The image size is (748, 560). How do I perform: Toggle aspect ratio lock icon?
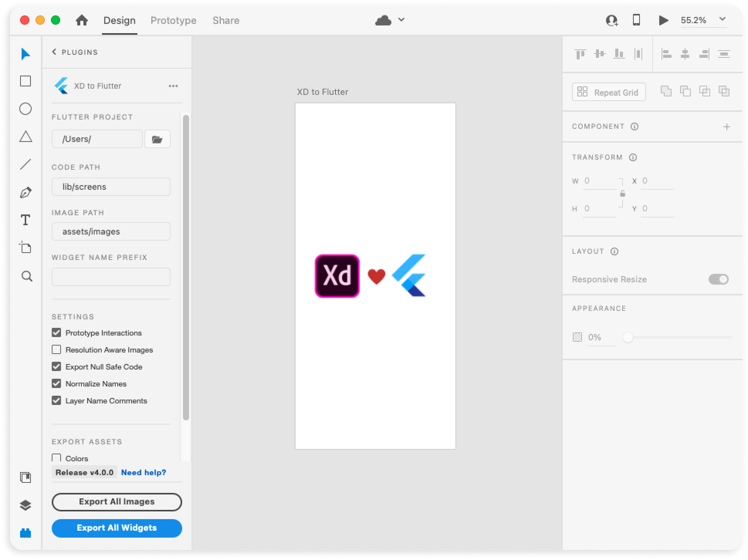[622, 194]
